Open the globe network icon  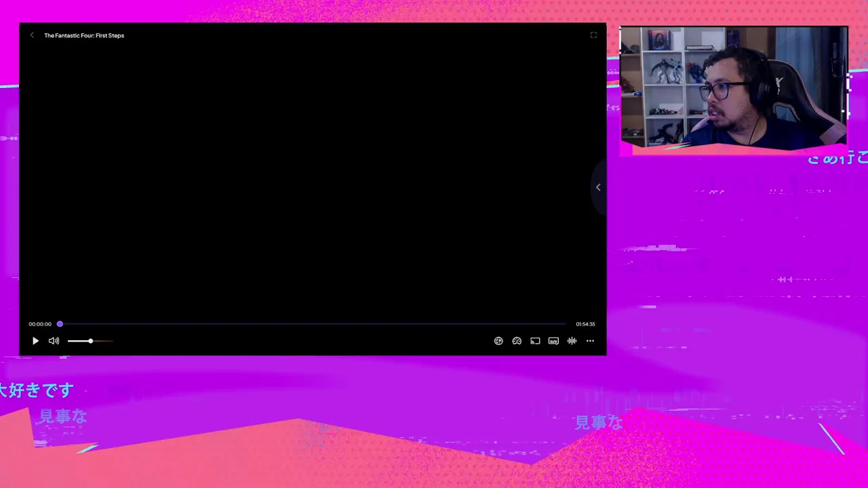(498, 341)
